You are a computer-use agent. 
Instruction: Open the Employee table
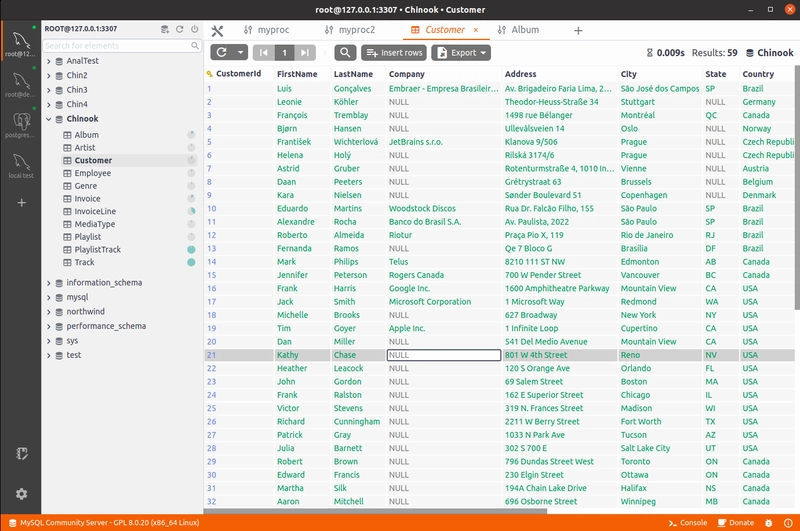(x=92, y=173)
